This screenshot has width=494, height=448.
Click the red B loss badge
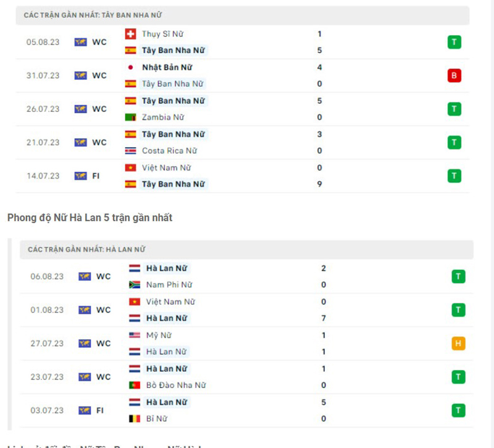pyautogui.click(x=454, y=76)
